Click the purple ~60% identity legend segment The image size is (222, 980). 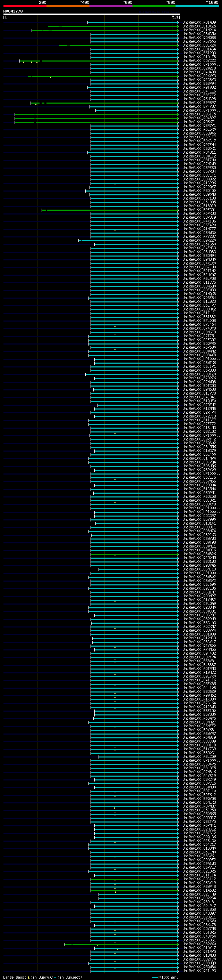[x=111, y=6]
